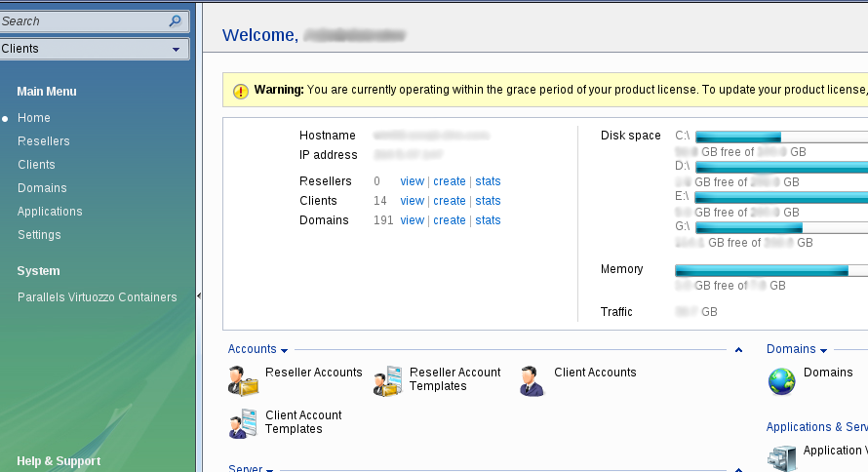The width and height of the screenshot is (868, 472).
Task: Open stats link for Resellers
Action: coord(488,181)
